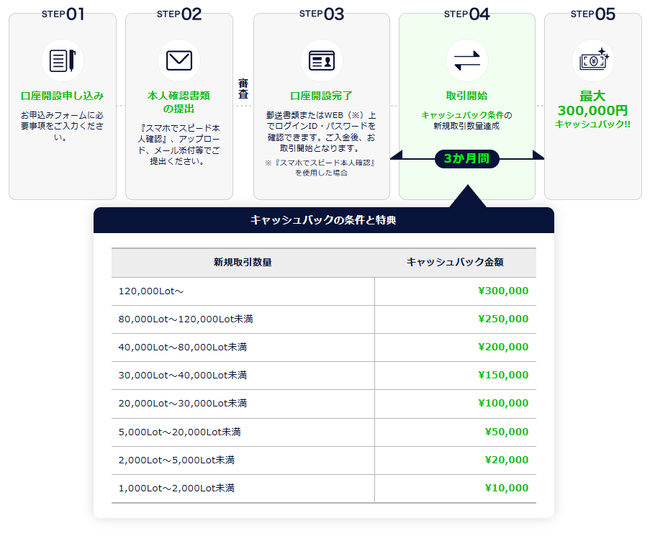
Task: Click the 新規取引数量 column header
Action: [242, 262]
